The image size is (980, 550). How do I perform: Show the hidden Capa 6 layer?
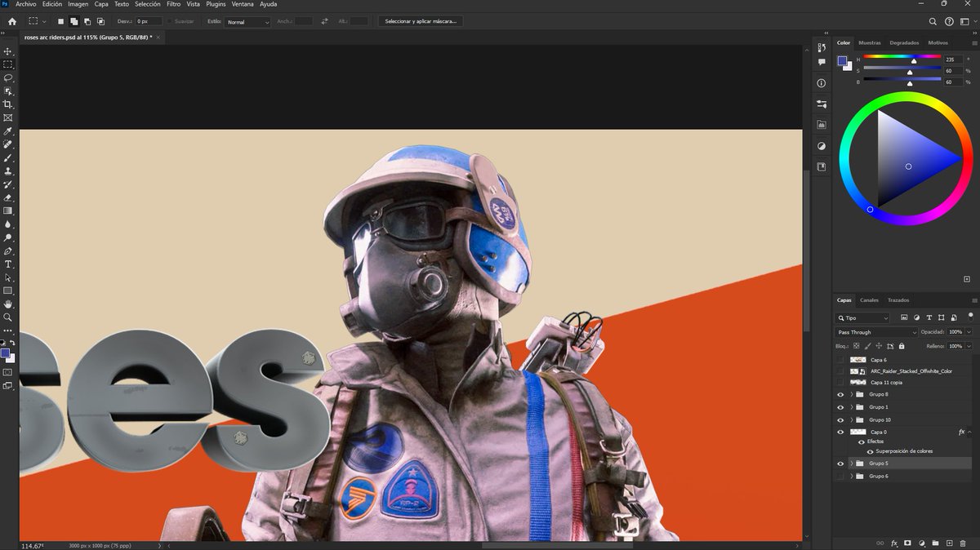point(840,360)
